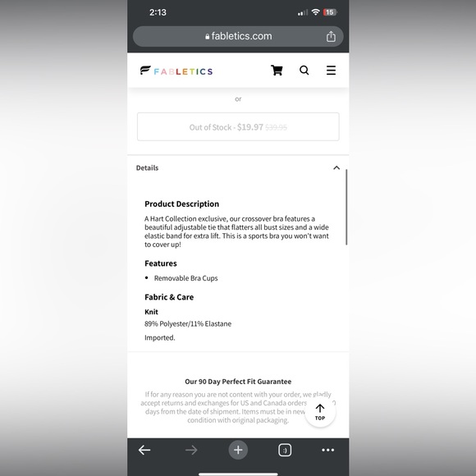Open the hamburger menu
This screenshot has height=476, width=476.
point(331,70)
